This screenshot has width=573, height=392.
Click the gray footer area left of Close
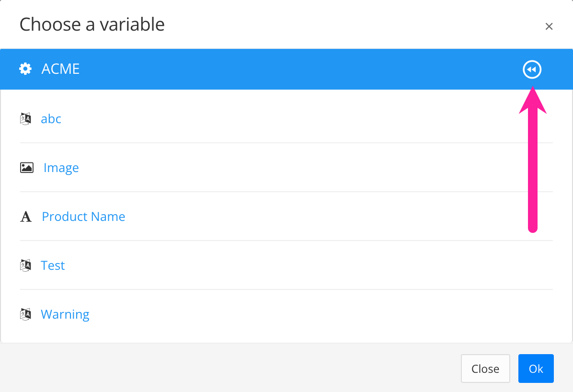230,368
